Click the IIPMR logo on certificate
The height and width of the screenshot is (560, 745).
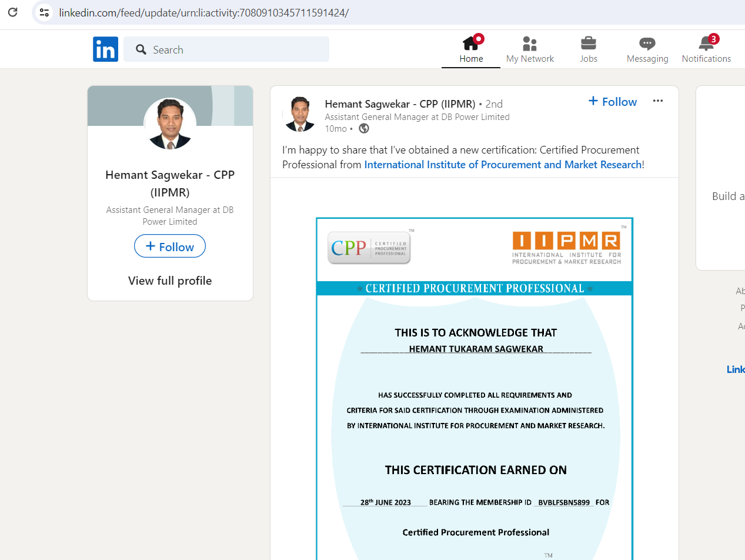566,248
